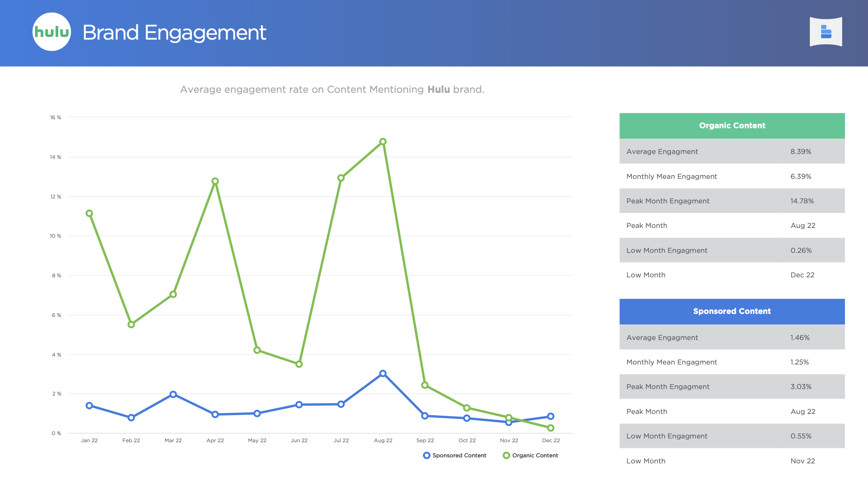Click the 10 % y-axis label
The image size is (868, 483).
pos(56,236)
